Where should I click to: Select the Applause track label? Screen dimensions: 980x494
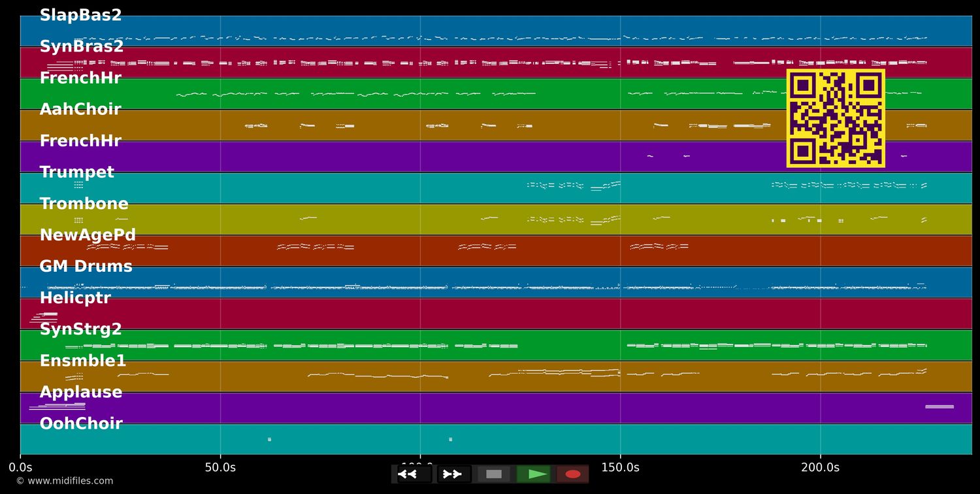[81, 391]
